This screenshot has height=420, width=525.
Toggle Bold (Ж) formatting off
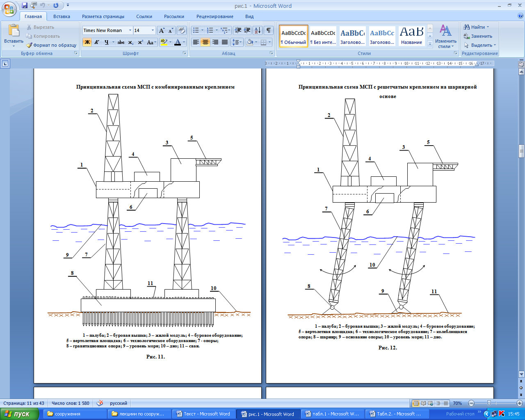click(87, 42)
